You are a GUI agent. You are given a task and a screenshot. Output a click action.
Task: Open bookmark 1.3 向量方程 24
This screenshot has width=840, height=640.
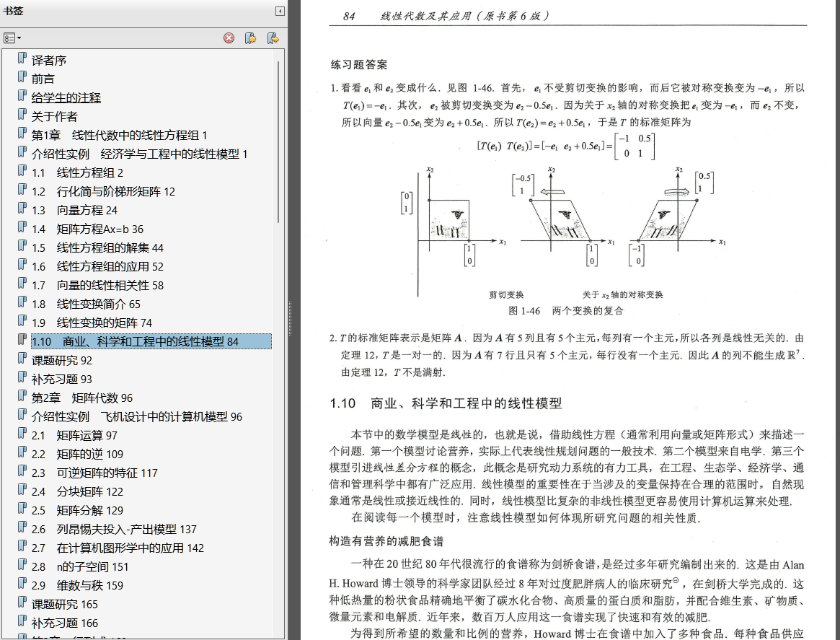pos(74,210)
